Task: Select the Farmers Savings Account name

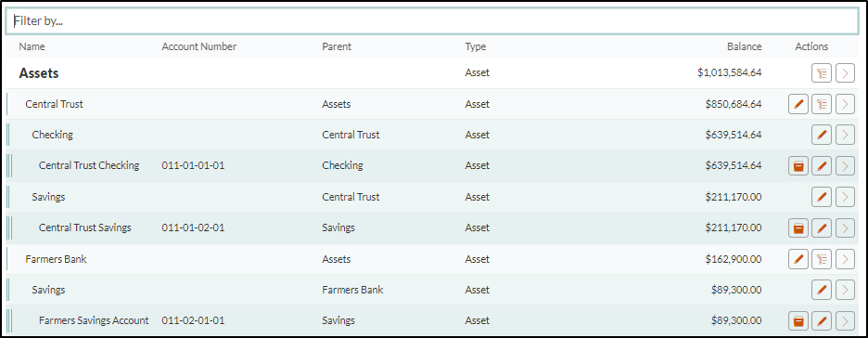Action: [x=94, y=320]
